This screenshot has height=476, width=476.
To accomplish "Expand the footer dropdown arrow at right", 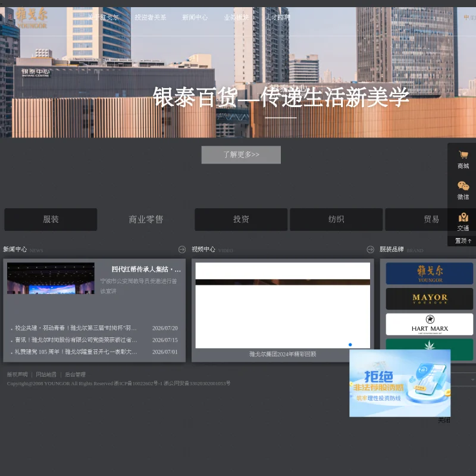I will pyautogui.click(x=472, y=380).
